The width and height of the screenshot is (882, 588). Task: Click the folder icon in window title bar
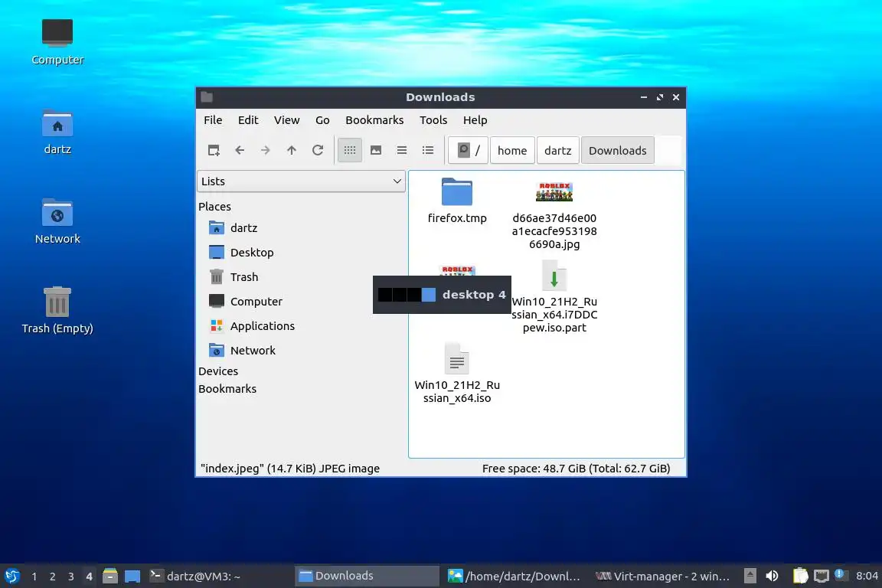pos(207,96)
